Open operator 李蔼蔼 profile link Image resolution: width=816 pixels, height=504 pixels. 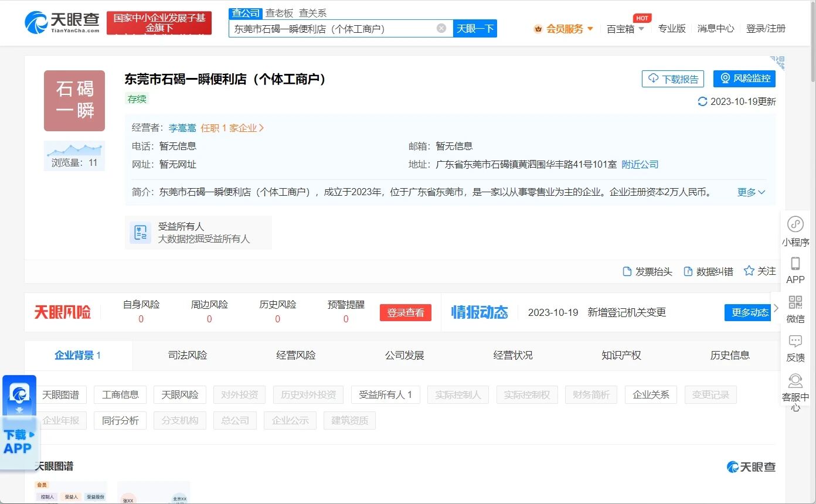pyautogui.click(x=182, y=128)
